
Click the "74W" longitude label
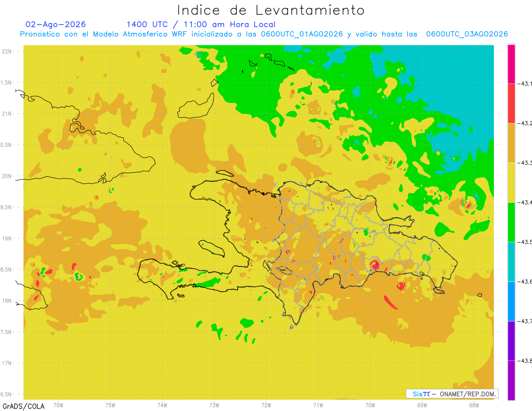pos(162,405)
